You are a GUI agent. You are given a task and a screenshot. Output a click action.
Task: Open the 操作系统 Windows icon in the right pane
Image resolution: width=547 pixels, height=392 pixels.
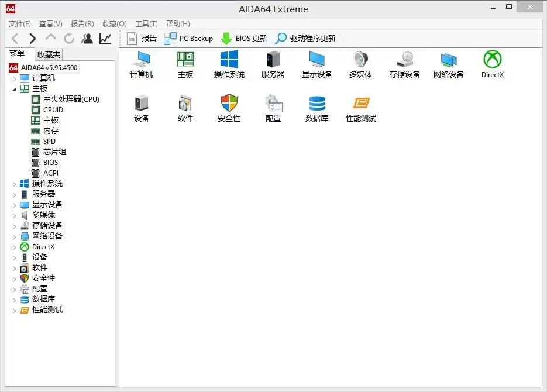[x=229, y=64]
